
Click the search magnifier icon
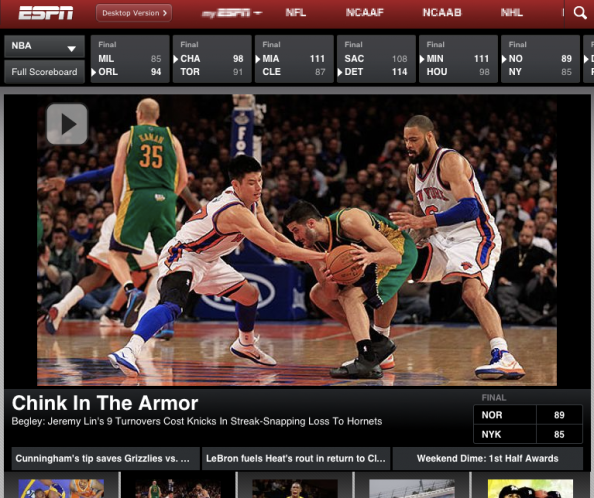coord(580,13)
